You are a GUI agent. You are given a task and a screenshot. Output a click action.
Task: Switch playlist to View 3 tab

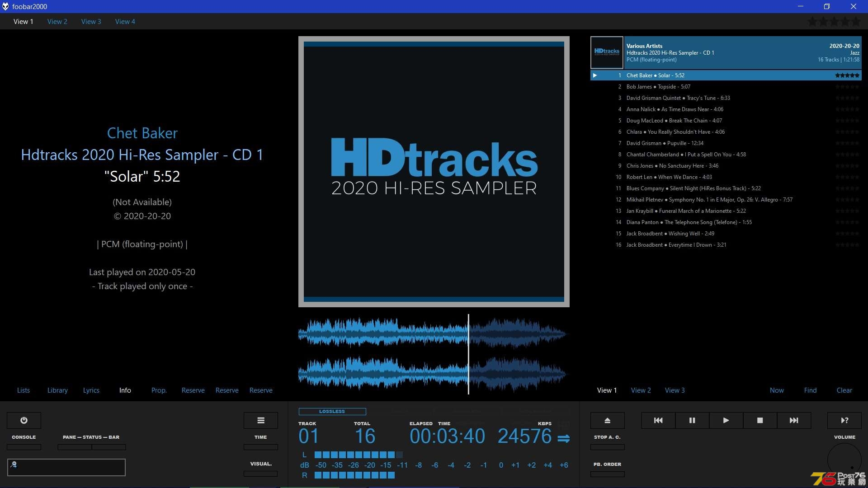675,390
